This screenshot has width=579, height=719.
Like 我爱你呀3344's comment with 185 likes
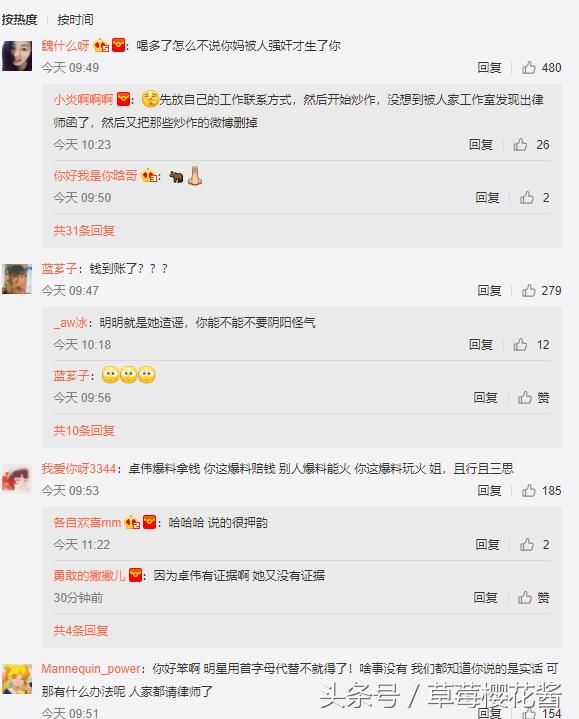click(x=541, y=491)
